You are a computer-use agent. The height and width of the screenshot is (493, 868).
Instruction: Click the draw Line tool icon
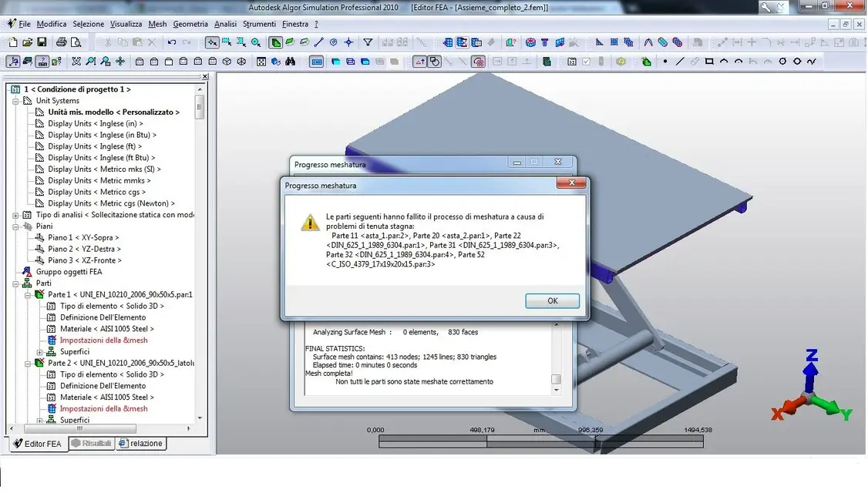680,62
